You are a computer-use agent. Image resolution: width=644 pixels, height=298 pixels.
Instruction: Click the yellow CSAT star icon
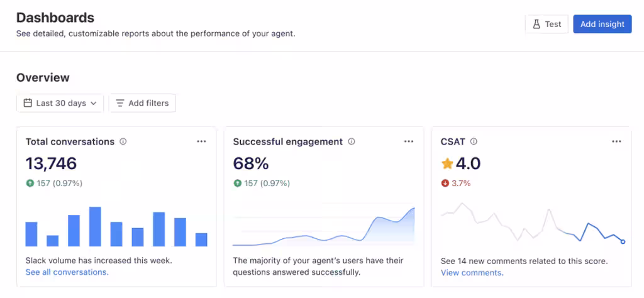point(447,164)
